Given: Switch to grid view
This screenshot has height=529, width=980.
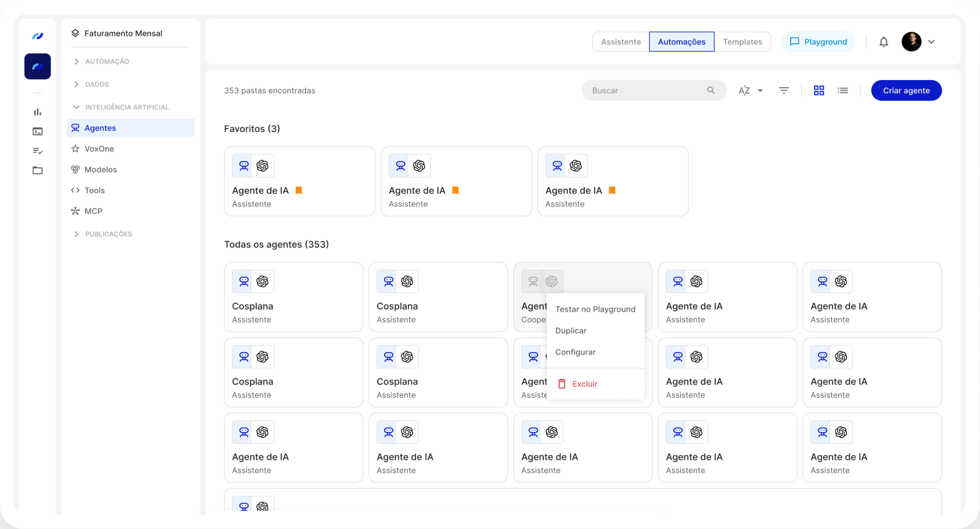Looking at the screenshot, I should pos(819,90).
